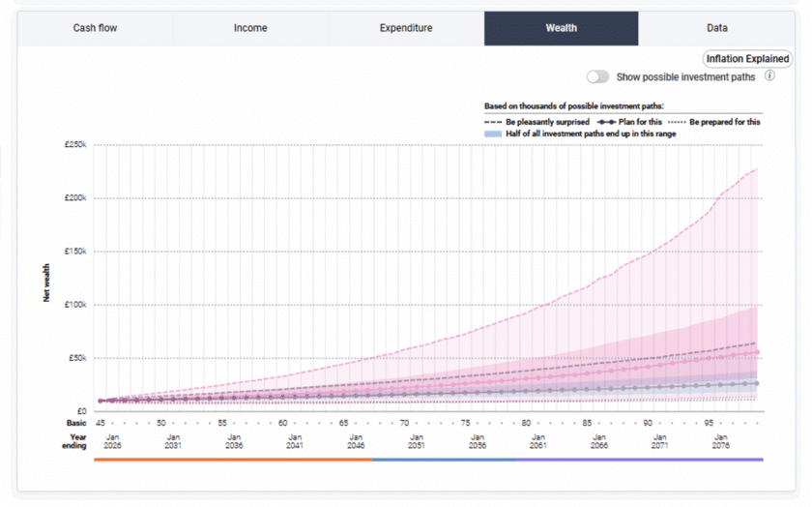Click the 'Be prepared for this' legend entry

(714, 122)
